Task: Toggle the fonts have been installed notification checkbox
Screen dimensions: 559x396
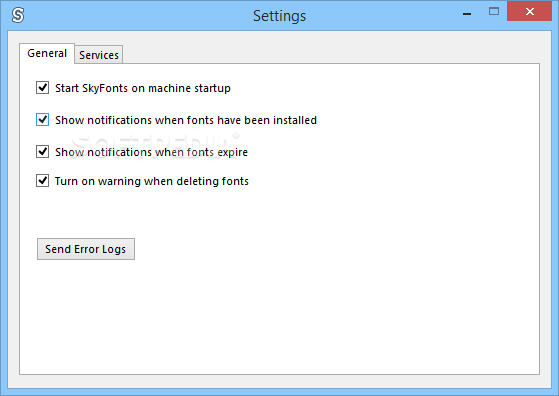Action: tap(42, 119)
